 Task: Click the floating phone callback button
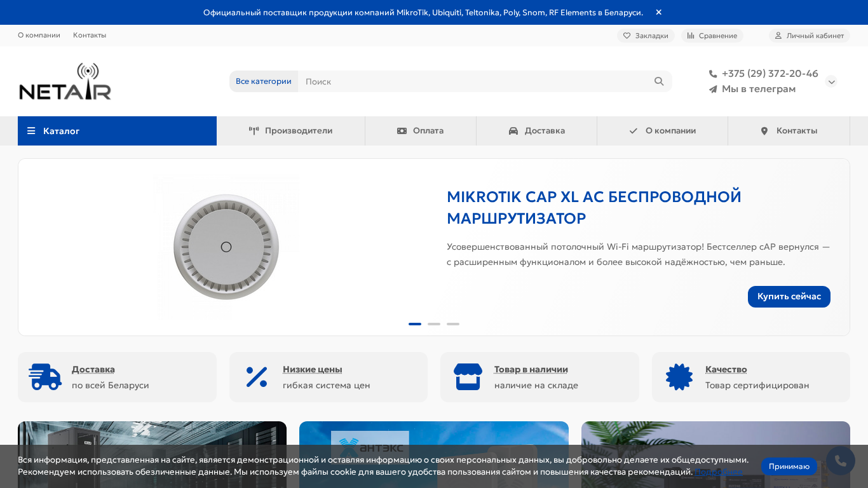click(841, 461)
